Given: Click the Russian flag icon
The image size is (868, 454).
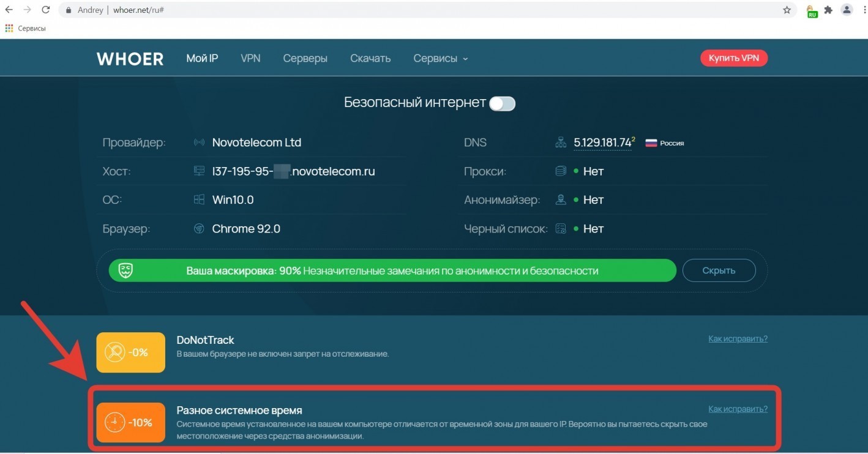Looking at the screenshot, I should 651,143.
